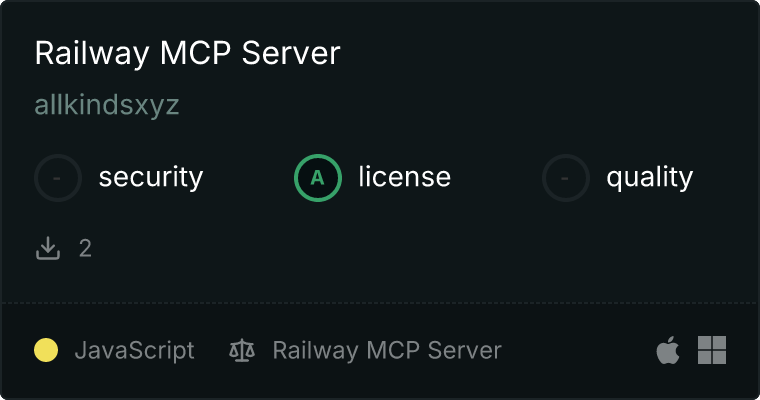The image size is (760, 400).
Task: Click the download tray icon
Action: click(x=48, y=248)
